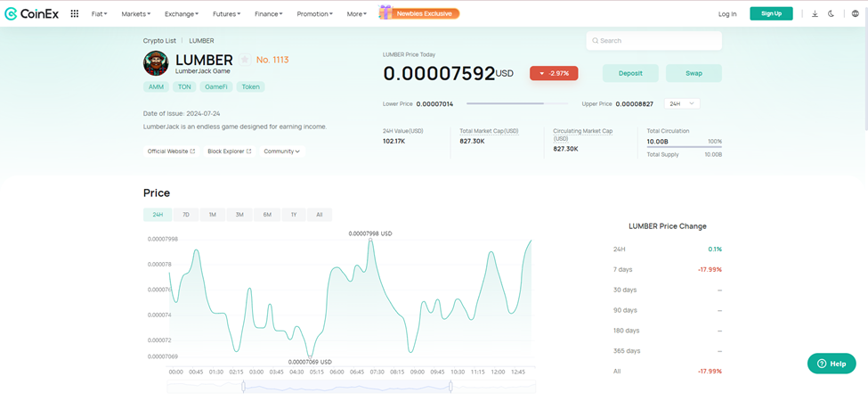Click the GameFi tag

[216, 87]
